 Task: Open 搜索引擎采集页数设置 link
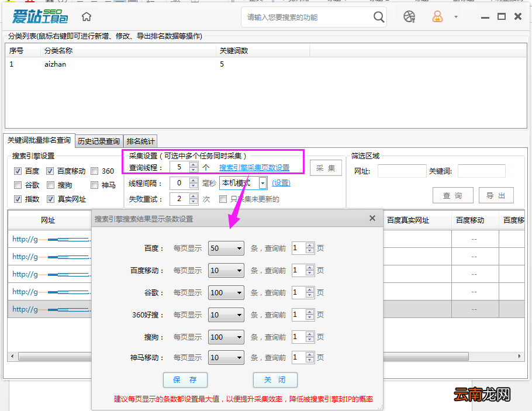click(254, 168)
